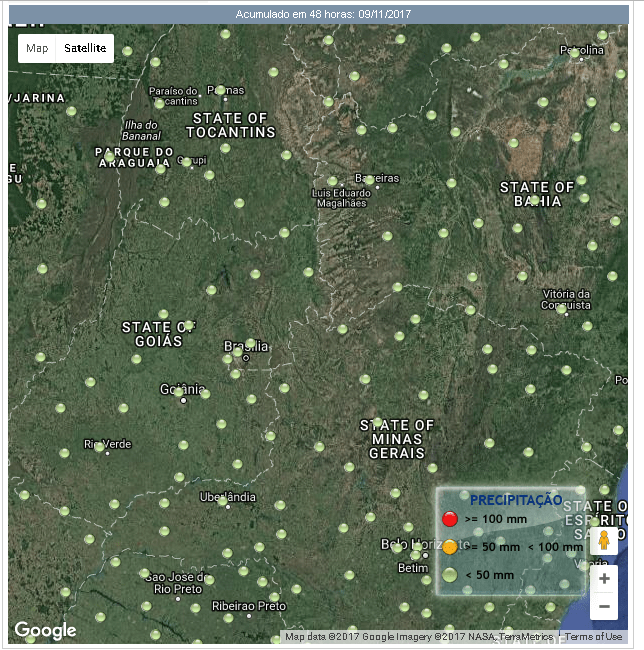Click the red >= 100 mm legend icon
Screen dimensions: 644x650
click(450, 519)
